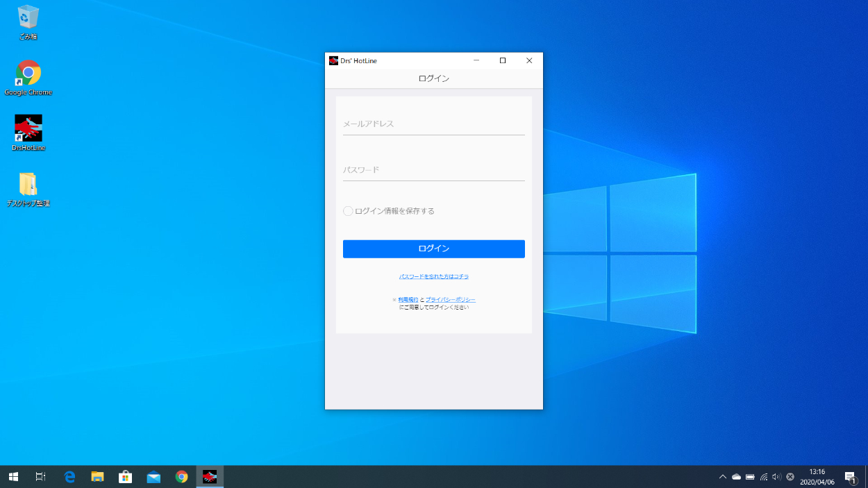Screen dimensions: 868x488
Task: Focus the メールアドレス input field
Action: coord(433,124)
